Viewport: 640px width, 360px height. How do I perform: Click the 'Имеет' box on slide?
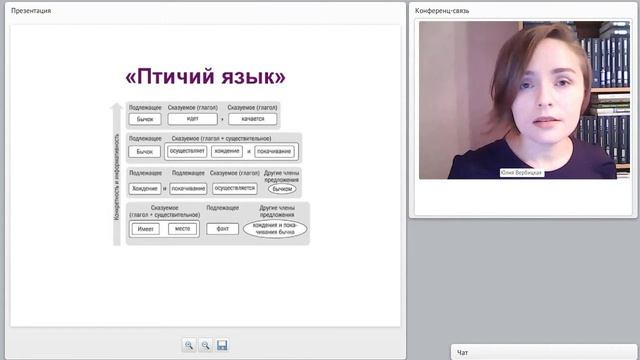click(x=146, y=229)
